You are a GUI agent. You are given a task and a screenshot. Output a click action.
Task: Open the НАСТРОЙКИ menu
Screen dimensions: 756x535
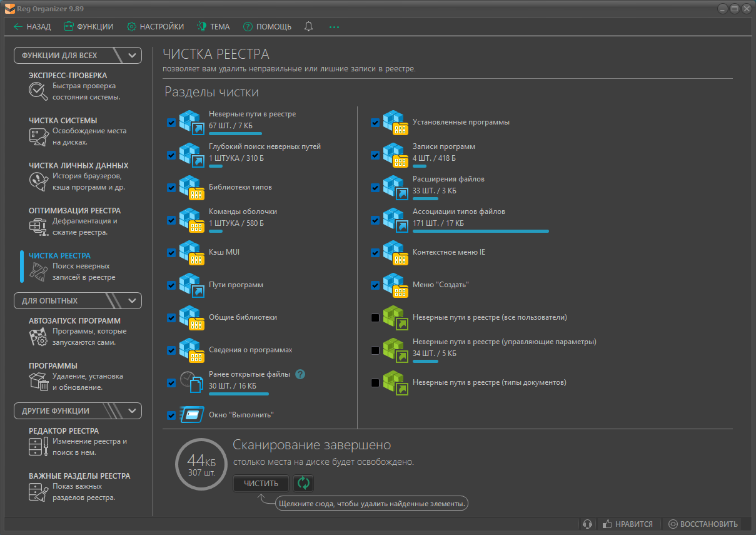click(156, 27)
